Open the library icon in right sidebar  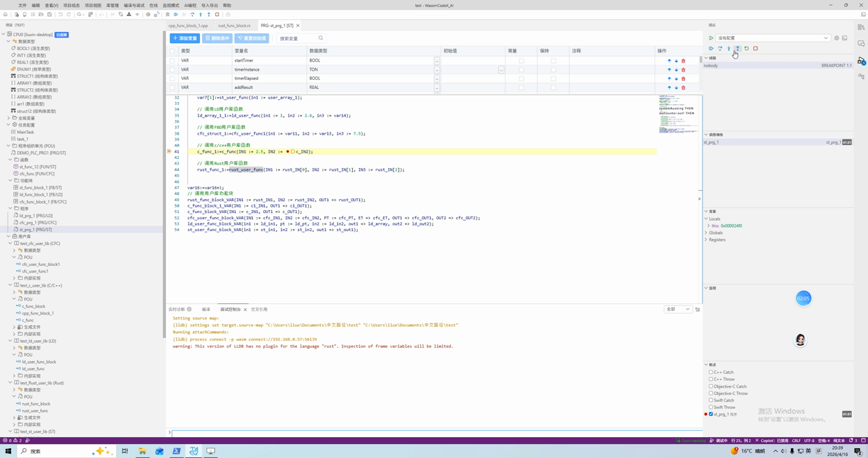click(861, 27)
